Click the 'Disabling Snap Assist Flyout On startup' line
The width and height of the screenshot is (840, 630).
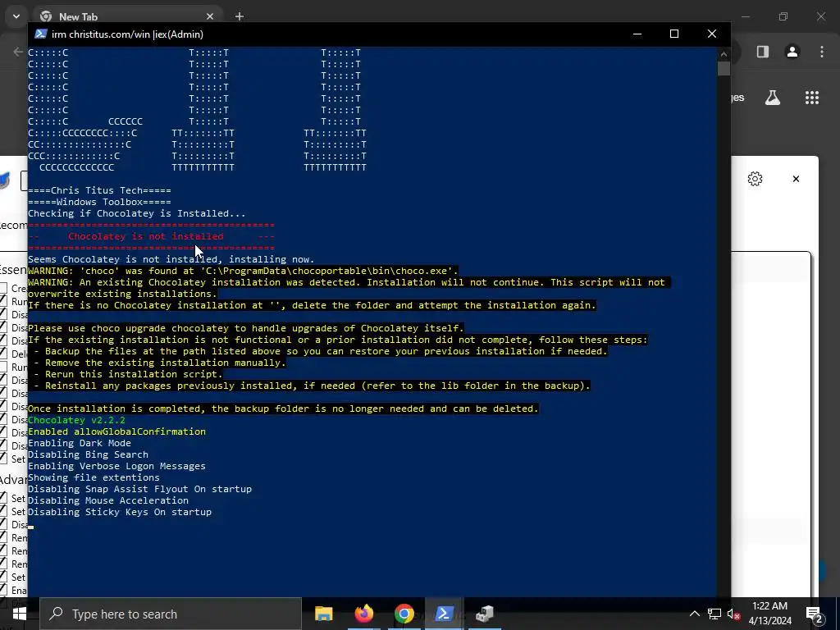pos(139,489)
